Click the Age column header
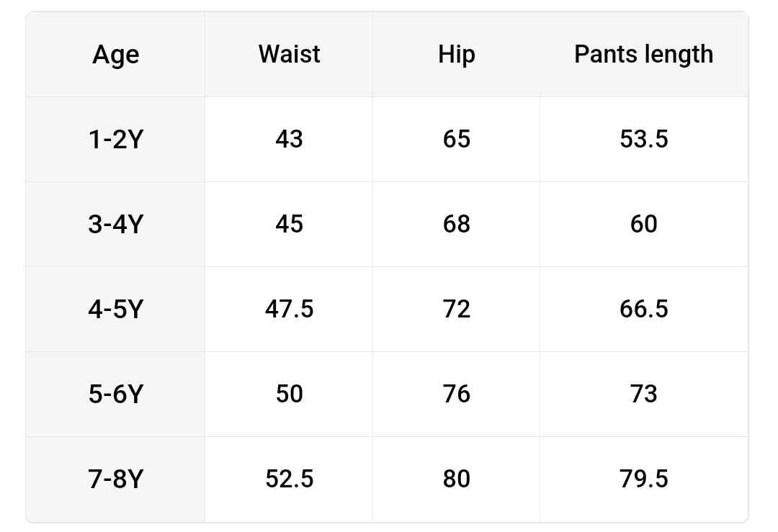The height and width of the screenshot is (532, 778). click(116, 55)
